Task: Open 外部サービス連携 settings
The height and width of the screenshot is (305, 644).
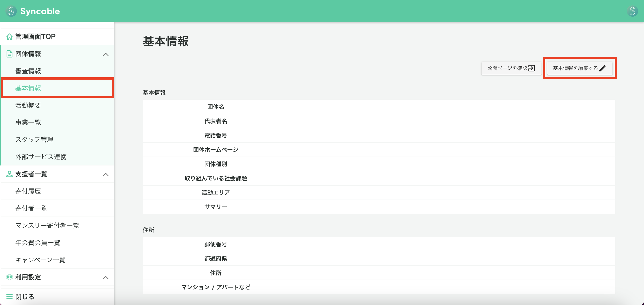Action: click(41, 157)
